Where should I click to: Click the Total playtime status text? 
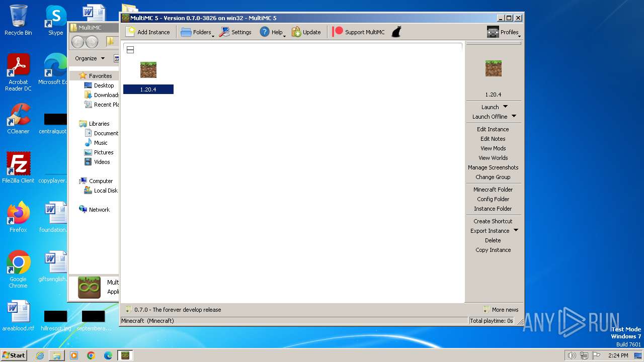click(x=492, y=321)
